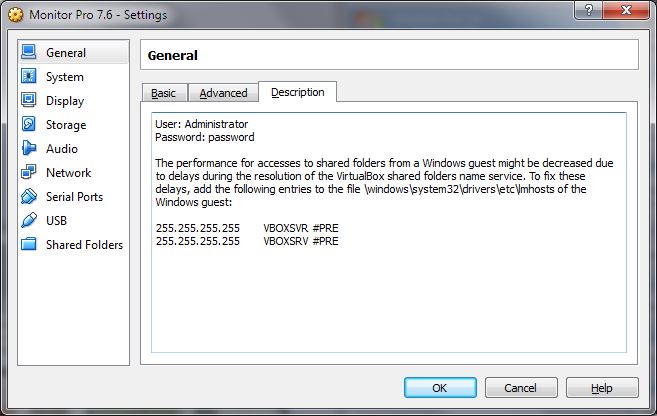Click the Help button icon
This screenshot has height=416, width=657.
[x=601, y=388]
